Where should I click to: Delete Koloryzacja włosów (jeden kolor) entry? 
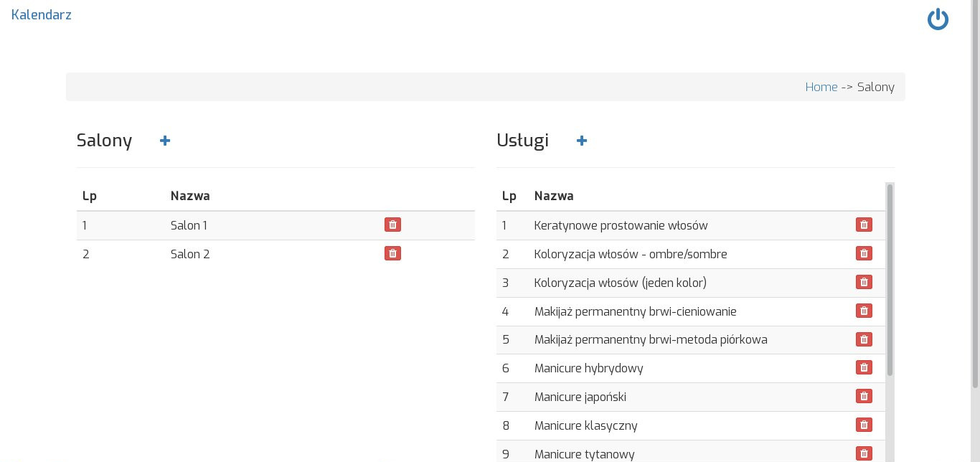[x=864, y=282]
